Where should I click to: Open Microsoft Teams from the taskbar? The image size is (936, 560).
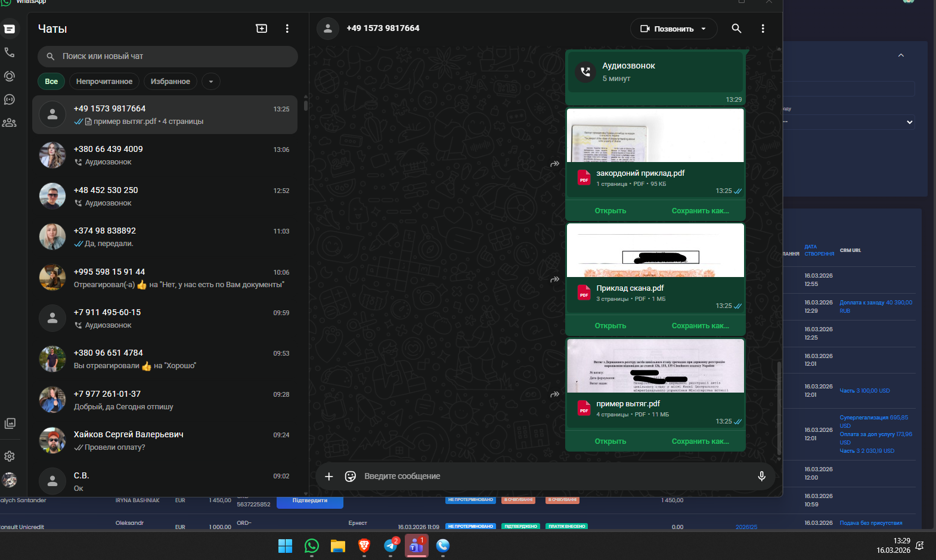point(417,545)
